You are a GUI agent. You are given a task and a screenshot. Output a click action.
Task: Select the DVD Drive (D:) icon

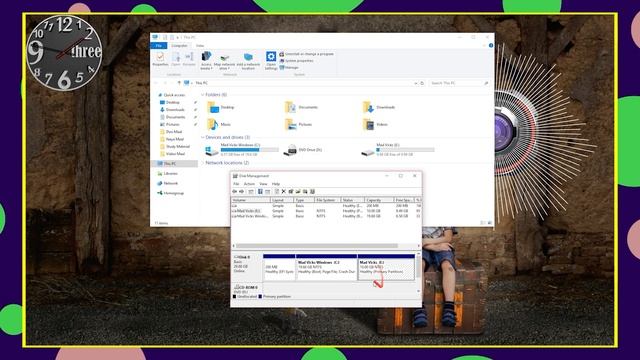[x=290, y=150]
